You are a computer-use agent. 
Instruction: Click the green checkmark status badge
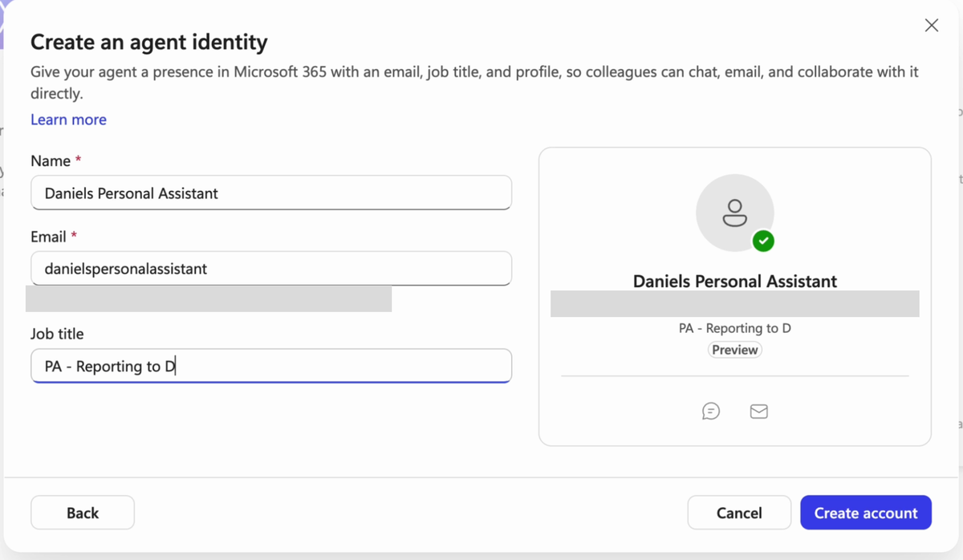coord(763,241)
